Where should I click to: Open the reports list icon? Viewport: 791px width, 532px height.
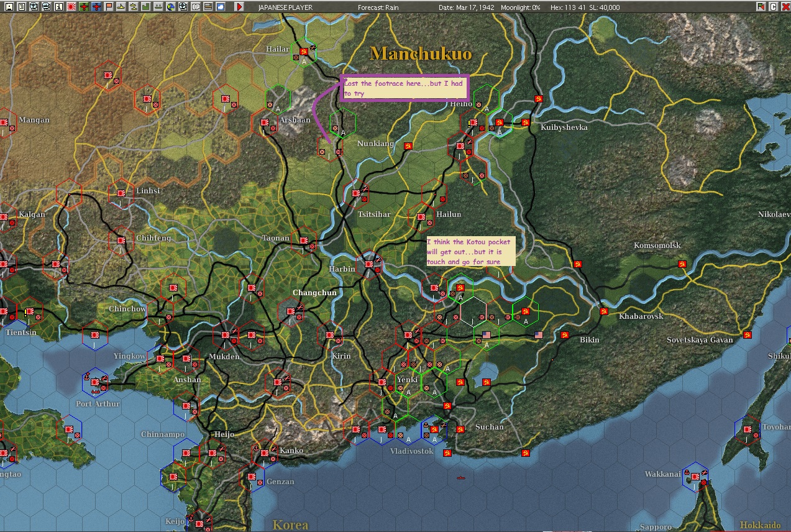[21, 7]
